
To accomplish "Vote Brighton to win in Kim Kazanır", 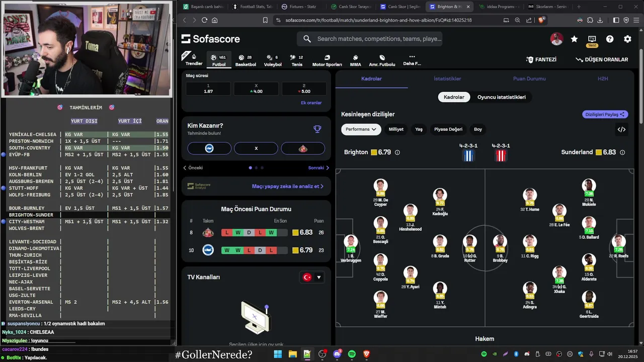I will [209, 148].
